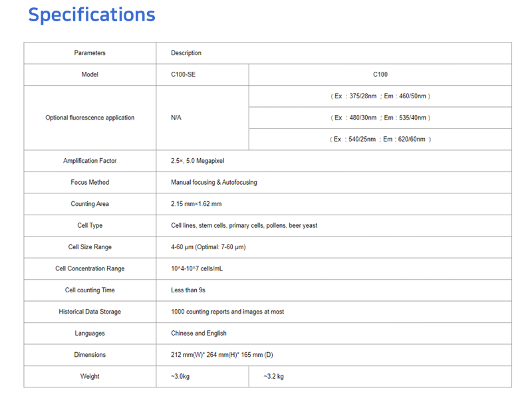Click the N/A fluorescence value
The height and width of the screenshot is (404, 532).
pos(176,118)
